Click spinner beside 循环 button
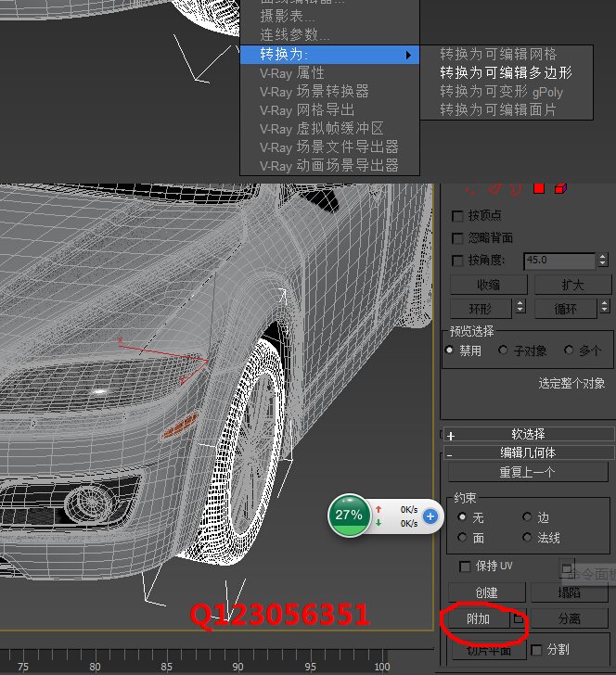Screen dimensions: 616x675 [x=604, y=307]
